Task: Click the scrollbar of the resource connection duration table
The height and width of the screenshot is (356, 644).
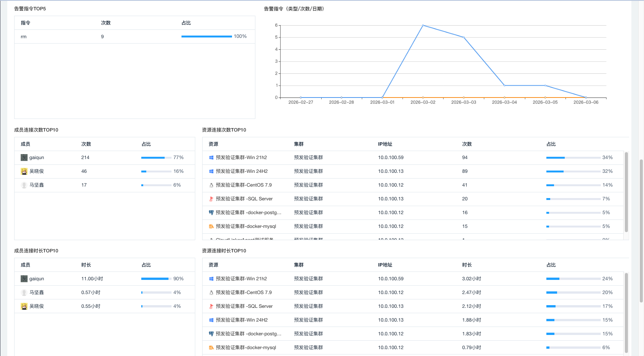Action: click(x=626, y=312)
